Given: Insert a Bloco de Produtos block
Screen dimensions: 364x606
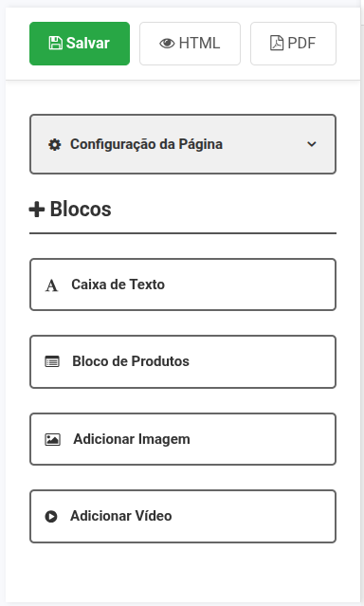Looking at the screenshot, I should 183,361.
